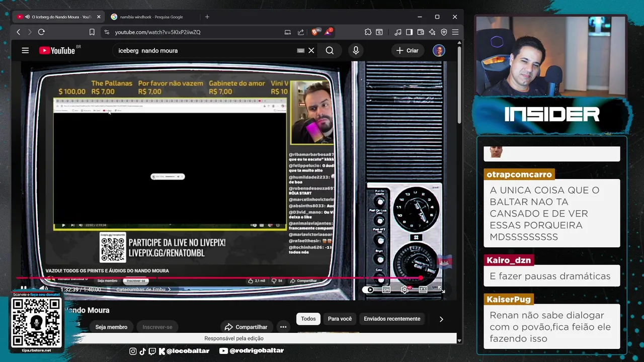Image resolution: width=644 pixels, height=362 pixels.
Task: Pause the video with the player pause button
Action: click(x=23, y=289)
